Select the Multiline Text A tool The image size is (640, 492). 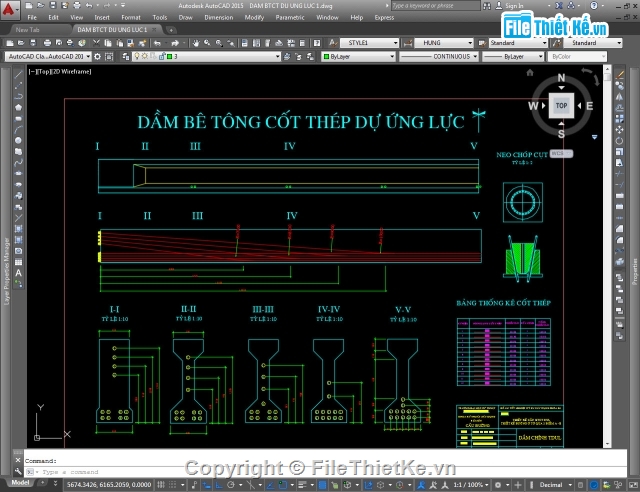coord(18,273)
